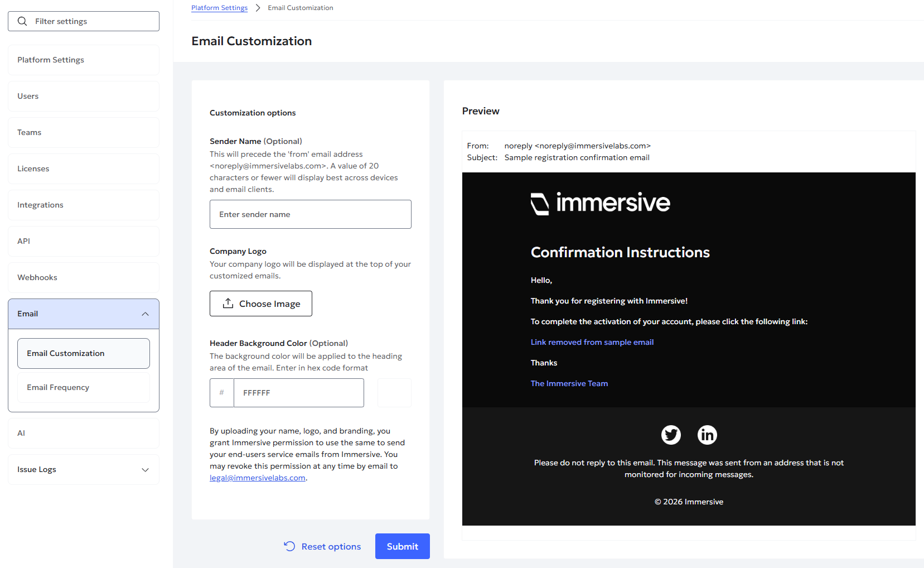Click 'Link removed from sample email' link
This screenshot has height=568, width=924.
(592, 342)
